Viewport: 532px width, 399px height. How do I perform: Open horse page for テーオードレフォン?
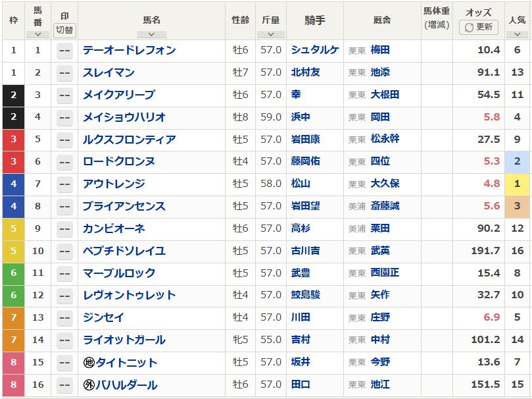click(130, 50)
